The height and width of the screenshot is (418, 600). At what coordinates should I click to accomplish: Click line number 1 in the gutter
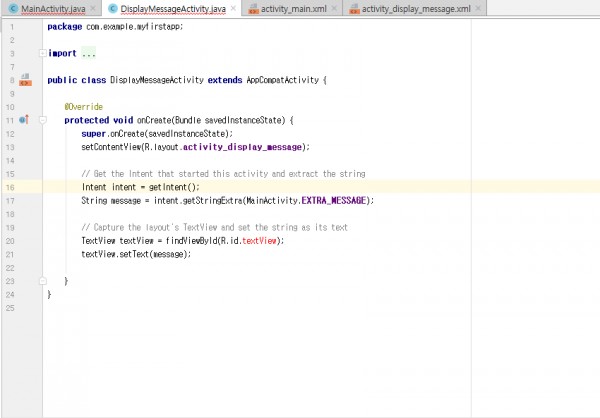click(12, 27)
